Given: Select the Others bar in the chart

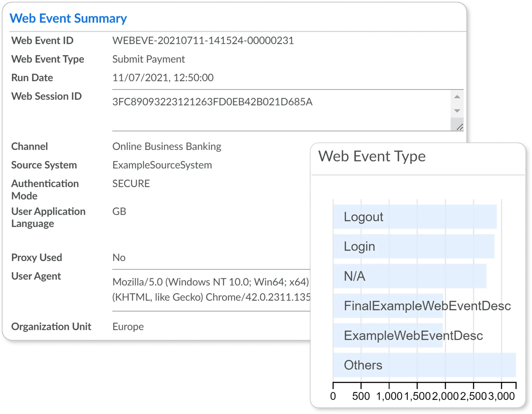Looking at the screenshot, I should click(424, 365).
